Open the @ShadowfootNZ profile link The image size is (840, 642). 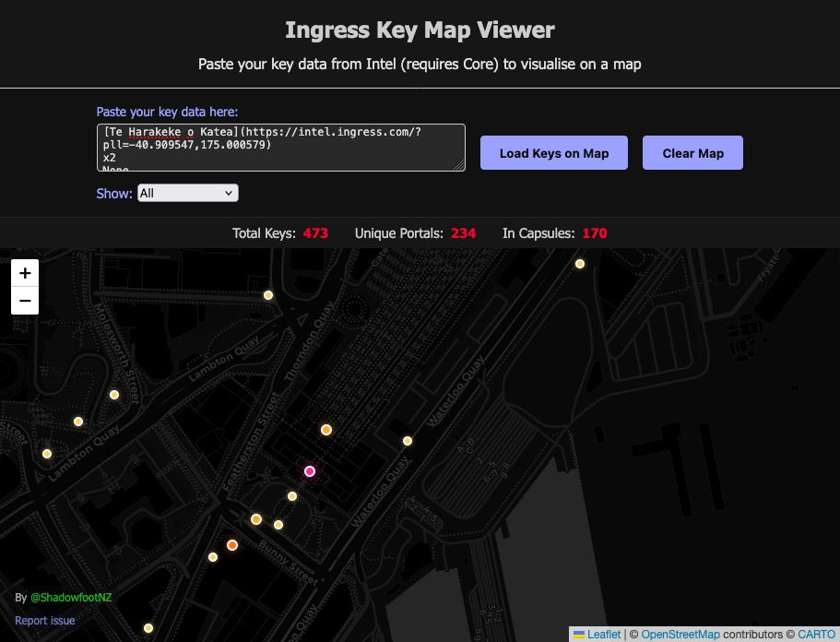click(x=71, y=598)
